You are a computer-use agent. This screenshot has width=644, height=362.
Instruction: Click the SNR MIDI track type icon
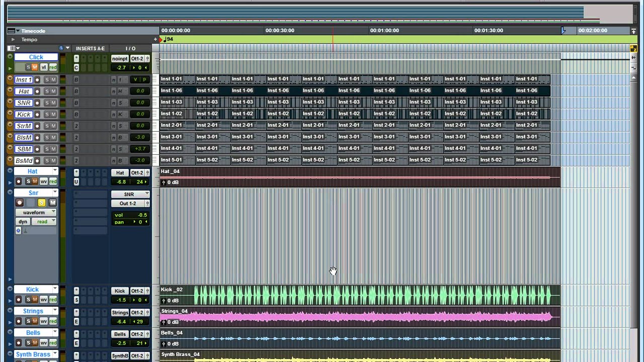pyautogui.click(x=10, y=103)
